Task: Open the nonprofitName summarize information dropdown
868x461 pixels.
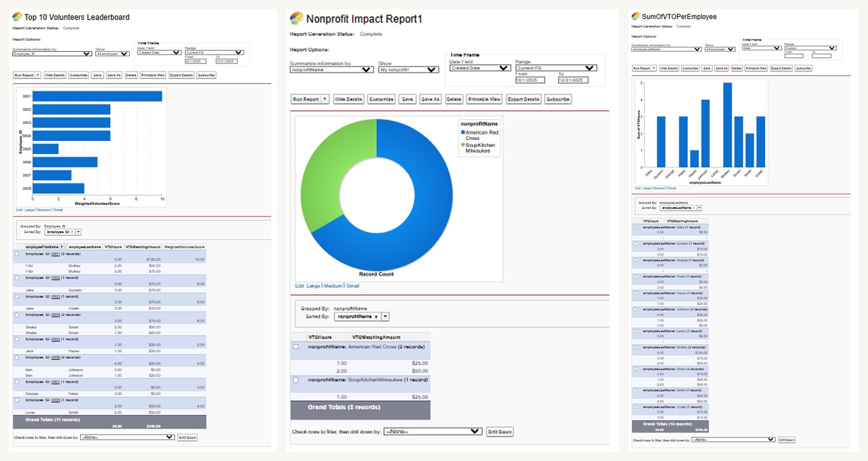Action: coord(331,70)
